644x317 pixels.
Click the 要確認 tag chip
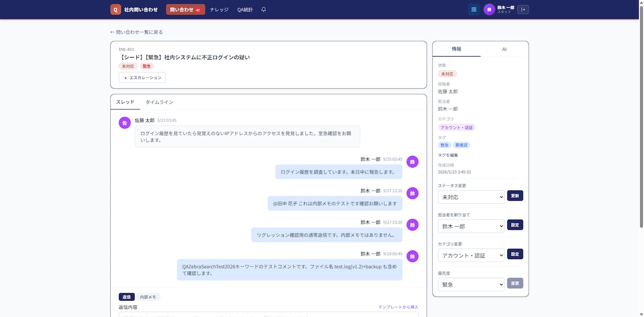[461, 145]
